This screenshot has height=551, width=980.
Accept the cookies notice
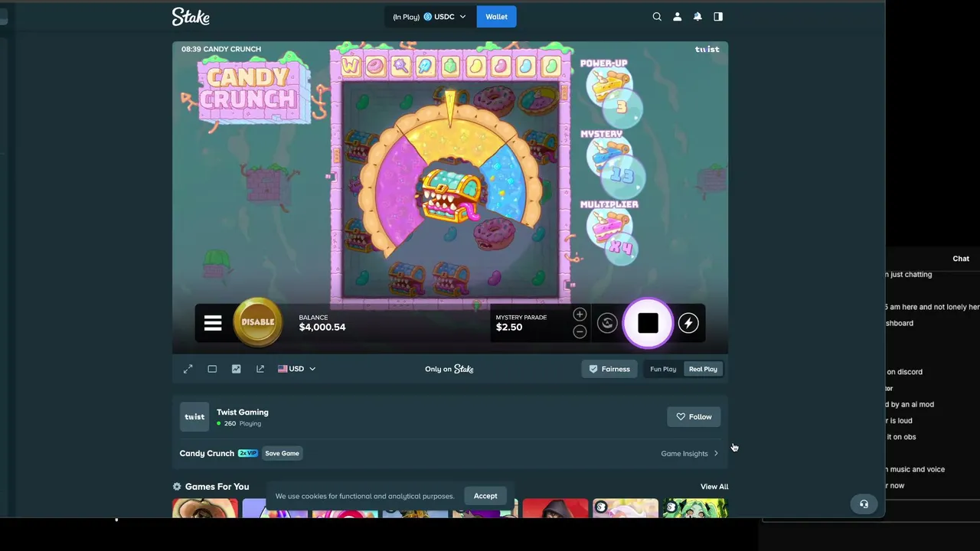(x=485, y=496)
